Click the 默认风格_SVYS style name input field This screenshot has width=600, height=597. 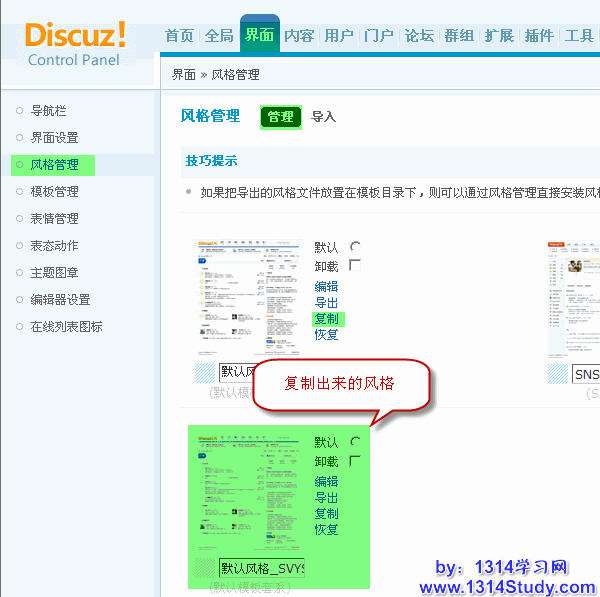click(x=262, y=568)
